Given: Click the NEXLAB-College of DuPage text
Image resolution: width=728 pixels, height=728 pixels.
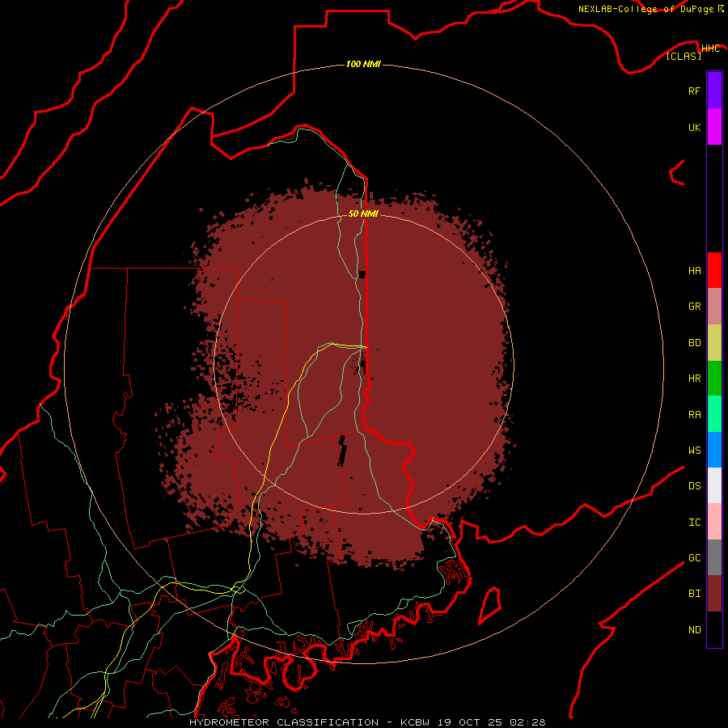Looking at the screenshot, I should click(x=645, y=9).
